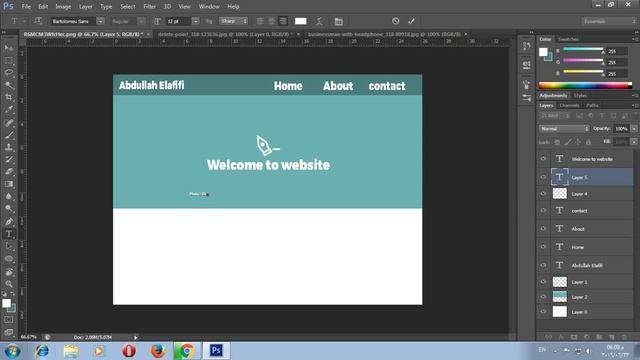Hide the Home text layer
The width and height of the screenshot is (640, 360).
tap(543, 247)
